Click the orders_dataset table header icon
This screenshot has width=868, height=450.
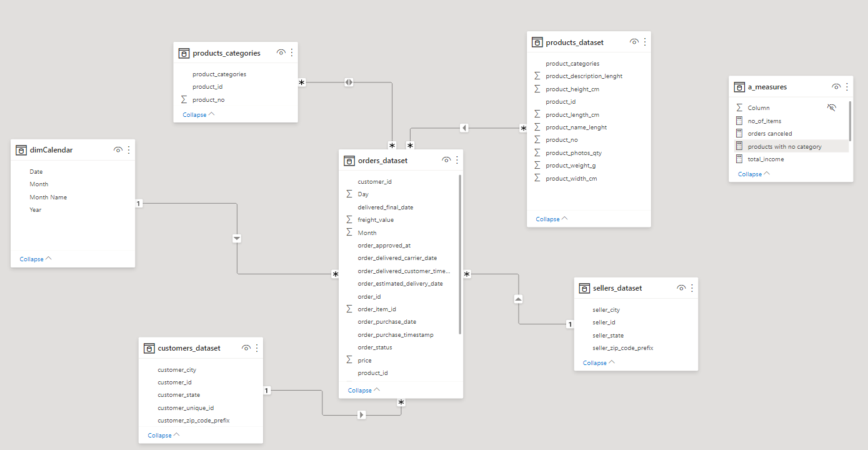(x=349, y=161)
